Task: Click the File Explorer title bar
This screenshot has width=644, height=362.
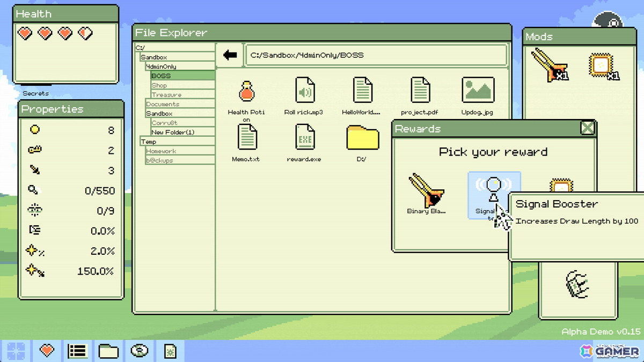Action: [322, 33]
